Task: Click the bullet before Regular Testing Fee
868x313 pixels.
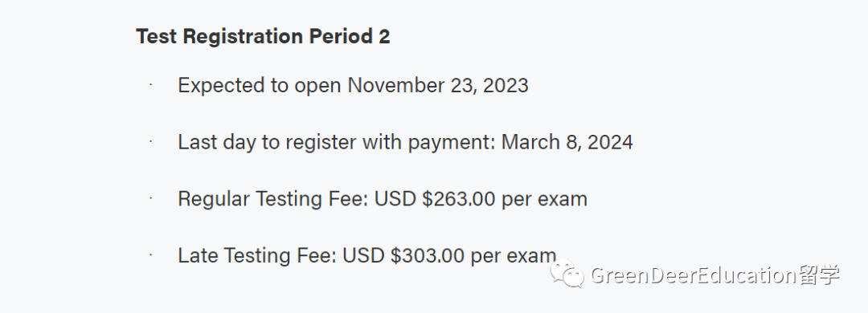Action: [x=150, y=198]
